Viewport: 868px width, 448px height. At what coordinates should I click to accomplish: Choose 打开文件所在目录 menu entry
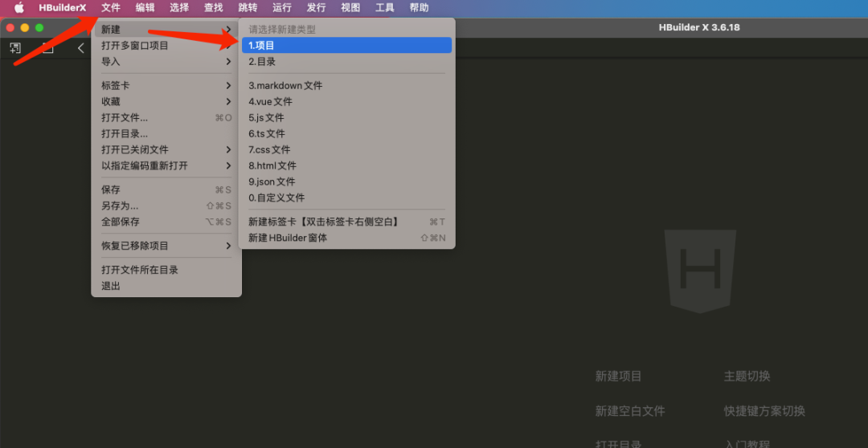(x=166, y=270)
